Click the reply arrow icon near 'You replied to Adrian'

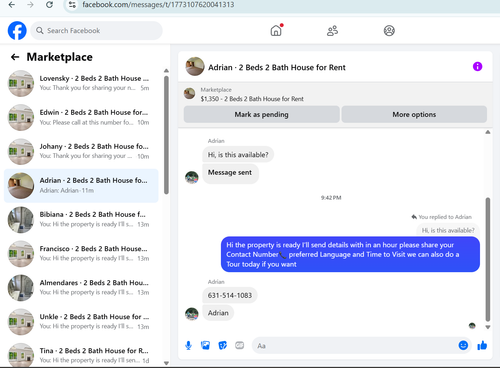pyautogui.click(x=414, y=217)
